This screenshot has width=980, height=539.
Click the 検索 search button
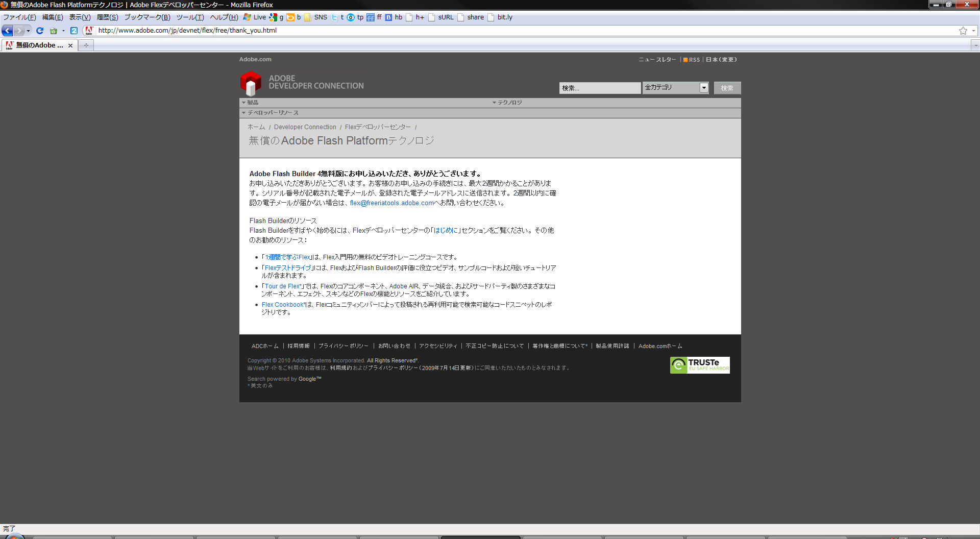click(x=727, y=88)
